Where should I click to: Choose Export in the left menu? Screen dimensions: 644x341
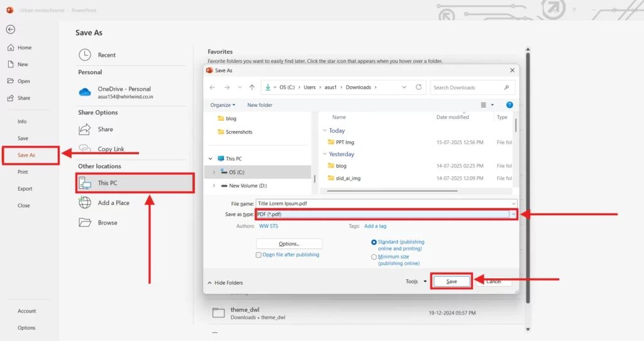[x=25, y=189]
